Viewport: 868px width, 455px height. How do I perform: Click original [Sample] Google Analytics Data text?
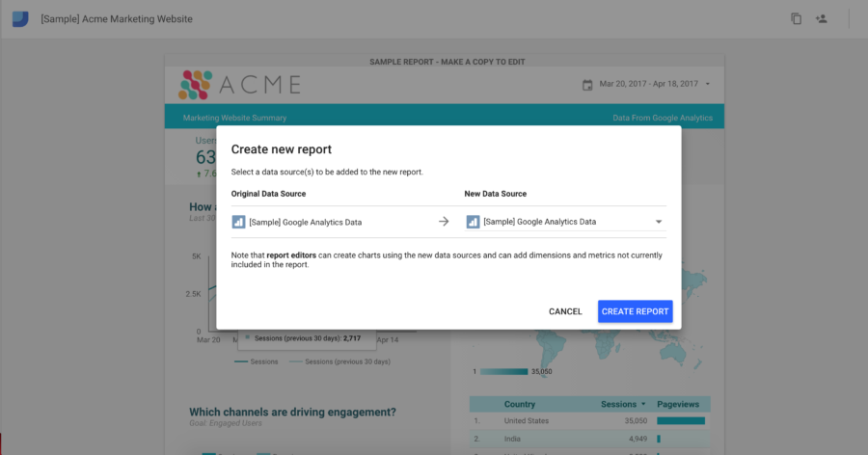306,222
